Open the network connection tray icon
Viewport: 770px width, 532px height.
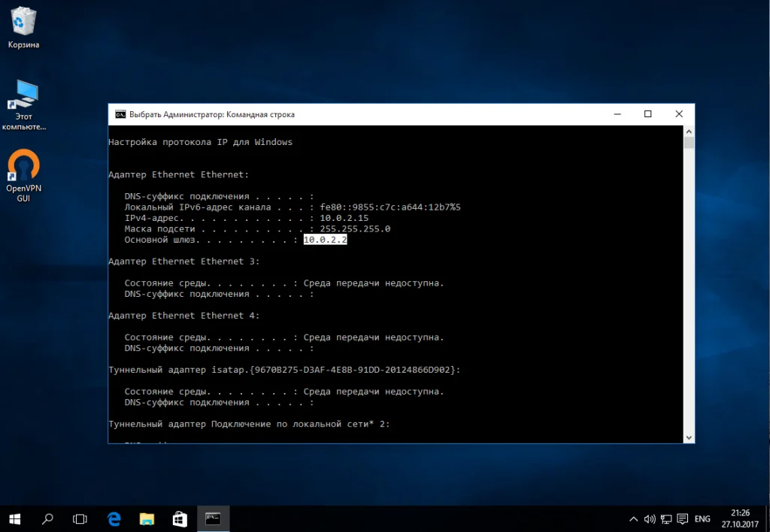pyautogui.click(x=665, y=519)
